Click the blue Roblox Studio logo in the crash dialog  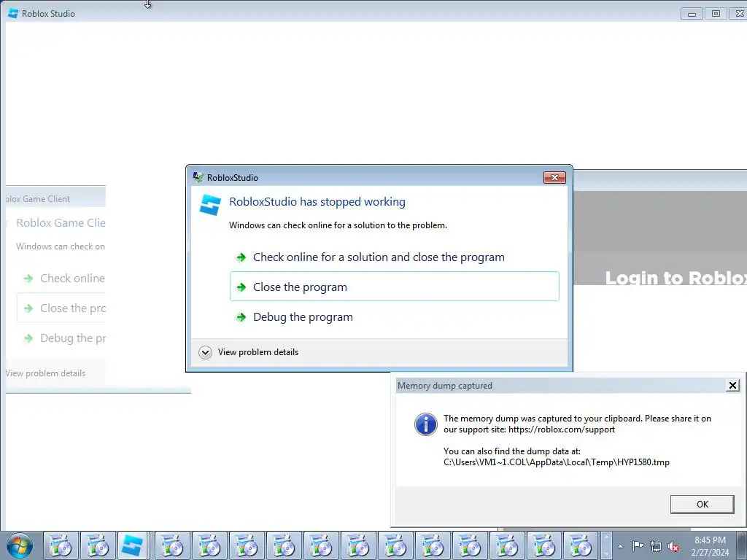(x=210, y=205)
